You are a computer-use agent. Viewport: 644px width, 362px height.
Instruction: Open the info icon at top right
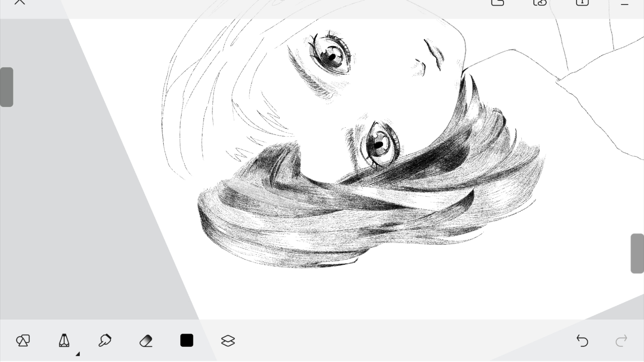click(x=582, y=3)
